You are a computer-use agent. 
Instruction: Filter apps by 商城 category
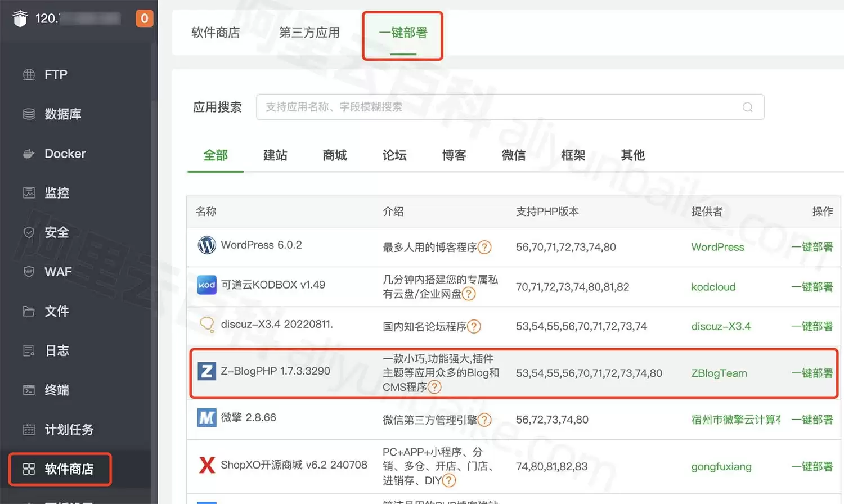tap(335, 155)
